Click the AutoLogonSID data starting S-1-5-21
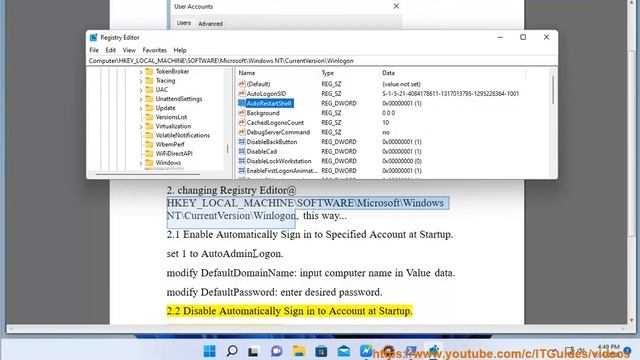The width and height of the screenshot is (640, 360). coord(451,93)
